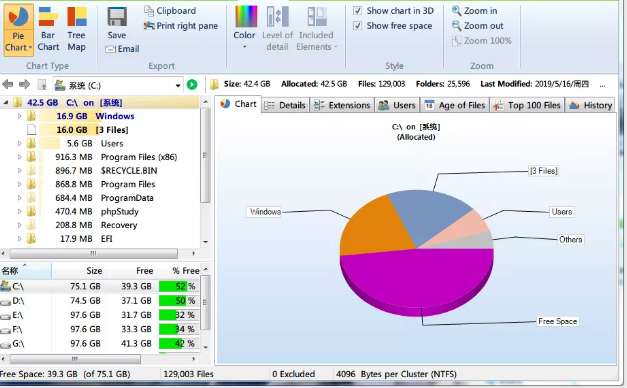This screenshot has height=388, width=627.
Task: Click the green refresh scan button
Action: 192,84
